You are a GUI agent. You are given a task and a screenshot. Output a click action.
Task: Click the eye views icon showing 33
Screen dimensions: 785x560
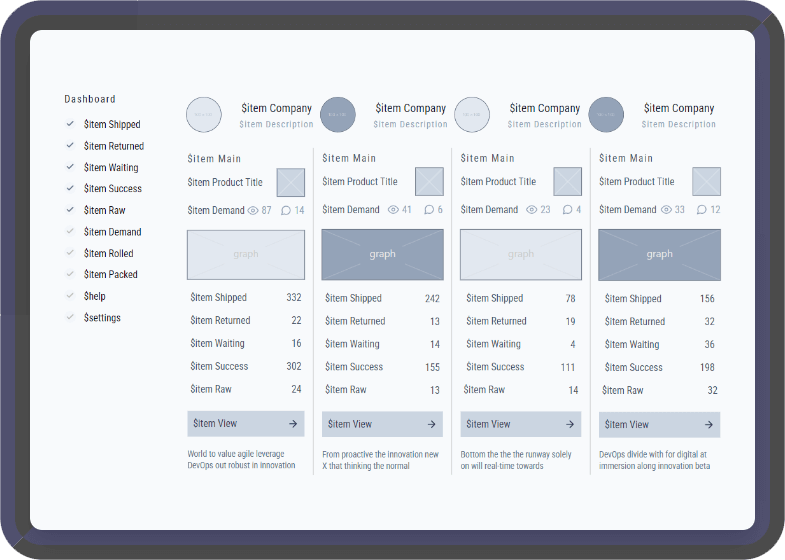pyautogui.click(x=665, y=210)
